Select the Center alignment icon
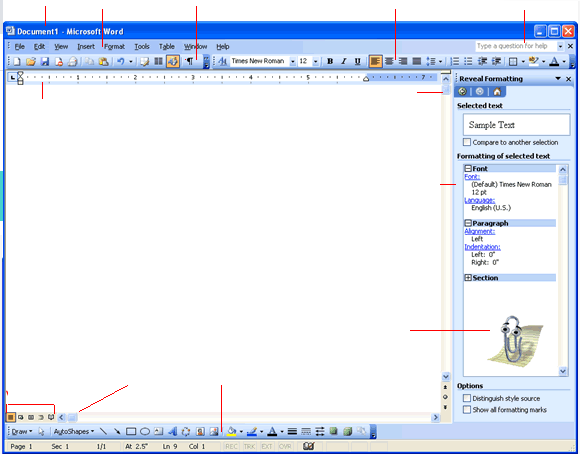 click(x=389, y=61)
